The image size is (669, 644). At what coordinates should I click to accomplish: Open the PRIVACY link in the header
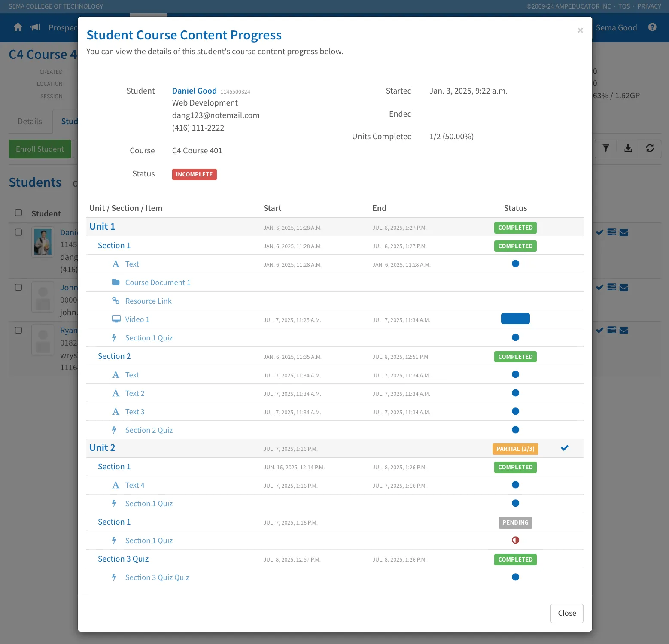[x=649, y=6]
